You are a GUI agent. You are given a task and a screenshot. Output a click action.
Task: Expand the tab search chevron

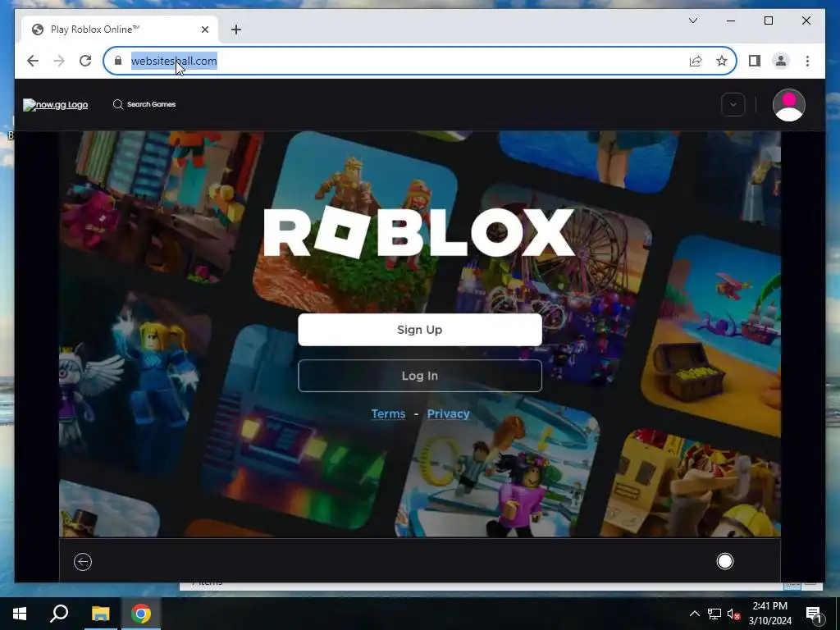692,21
